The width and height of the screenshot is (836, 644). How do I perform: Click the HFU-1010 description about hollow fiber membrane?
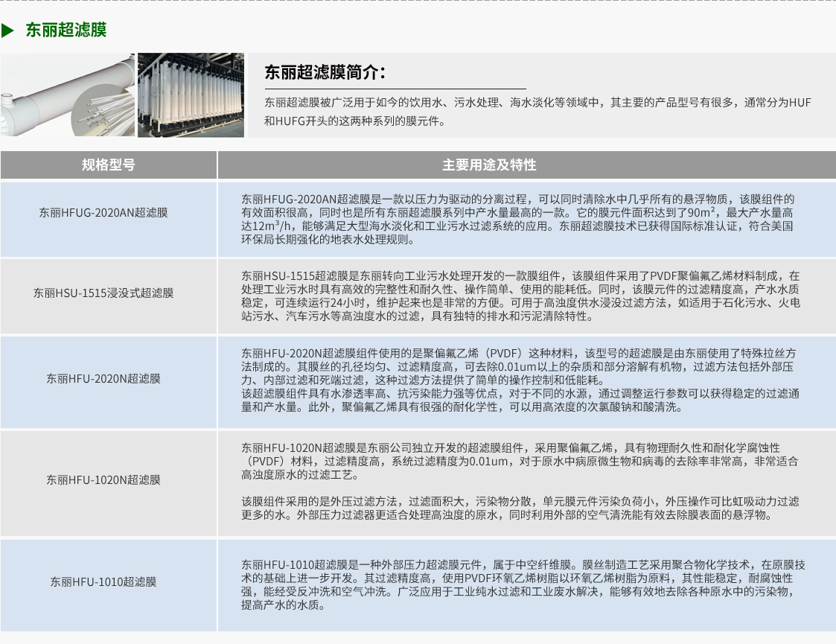(523, 584)
